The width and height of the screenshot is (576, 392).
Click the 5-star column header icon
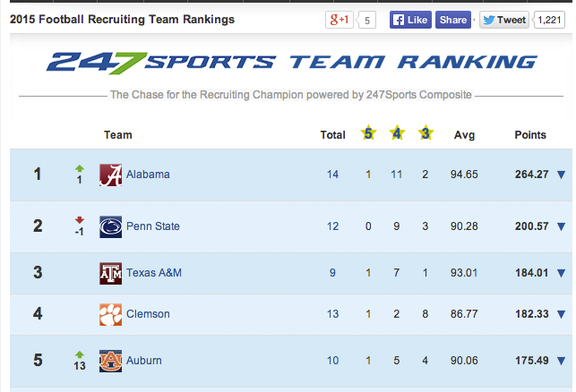[368, 134]
